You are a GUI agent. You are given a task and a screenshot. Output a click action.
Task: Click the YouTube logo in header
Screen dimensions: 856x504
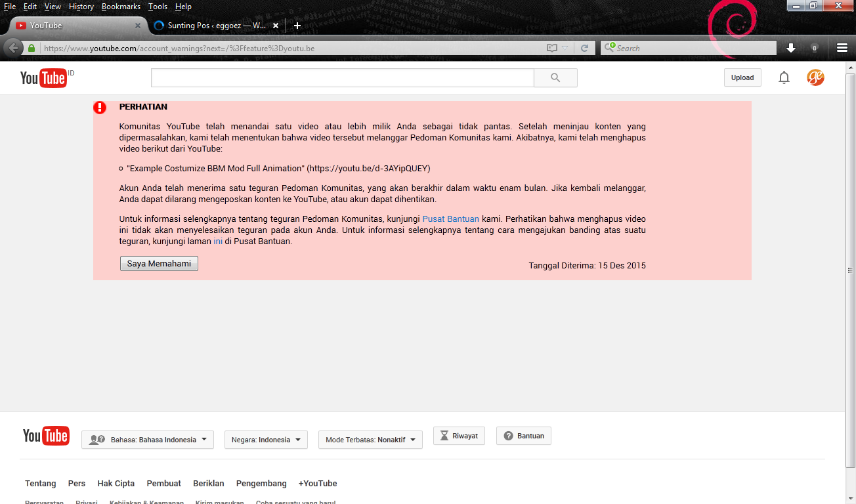tap(43, 78)
